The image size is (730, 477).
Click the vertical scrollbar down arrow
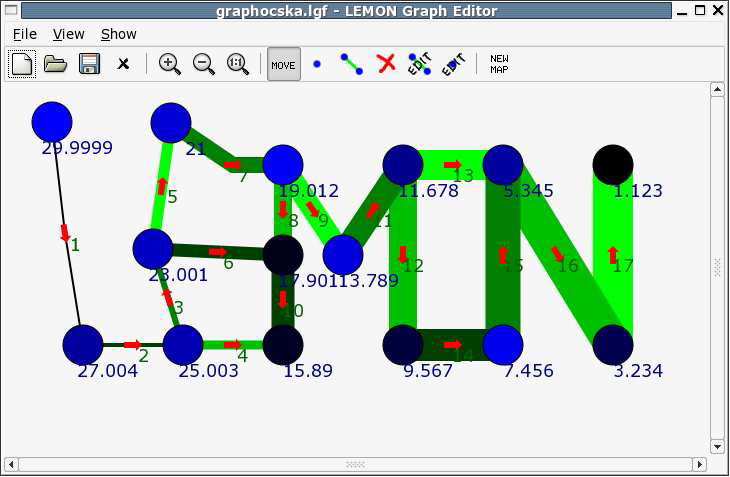click(x=717, y=446)
